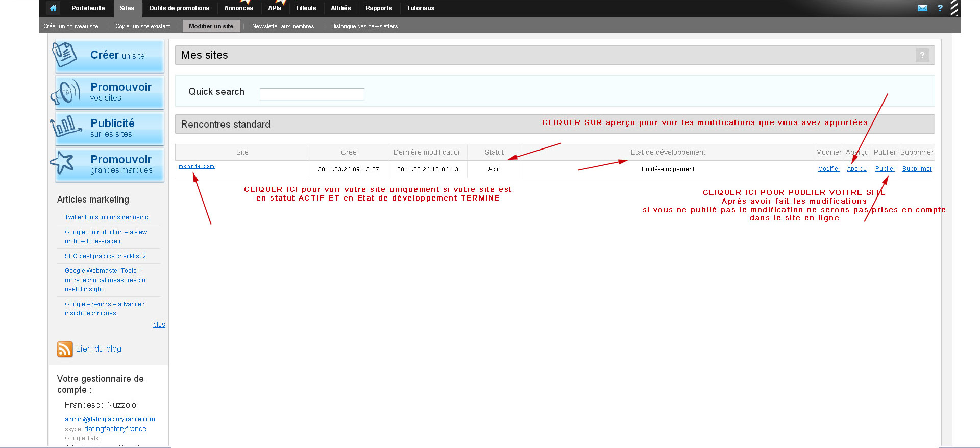Open the Portefeuille menu
The image size is (980, 448).
click(88, 8)
